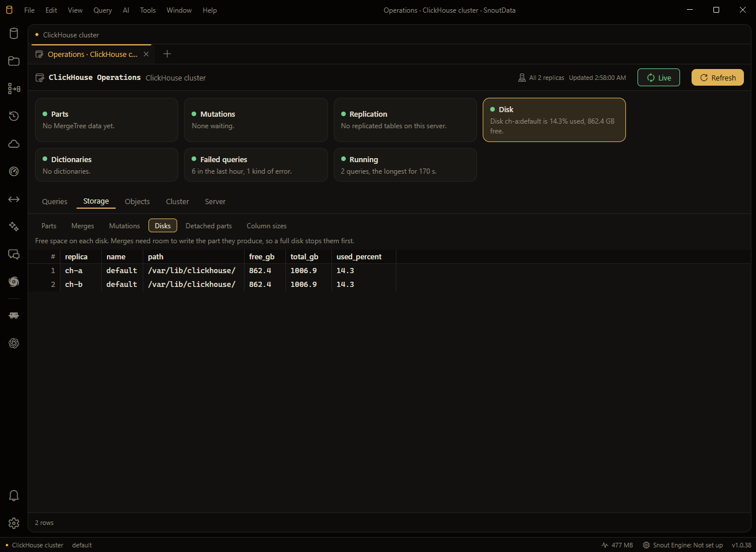Click the memory usage pulse icon
The height and width of the screenshot is (552, 756).
tap(605, 545)
